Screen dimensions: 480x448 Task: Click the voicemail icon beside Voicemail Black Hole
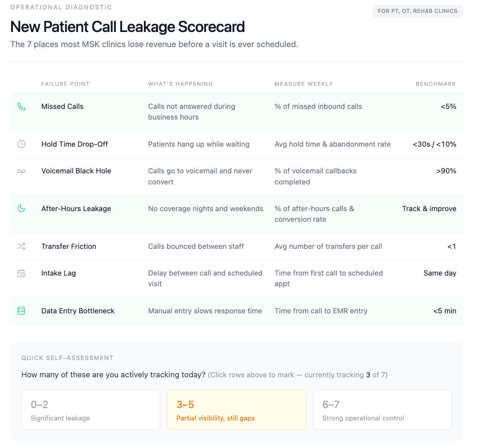coord(21,171)
